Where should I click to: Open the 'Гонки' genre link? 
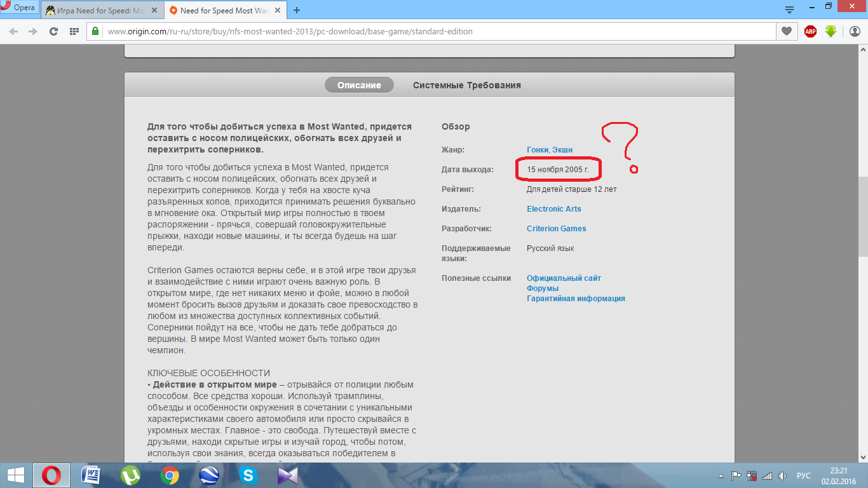[x=538, y=150]
